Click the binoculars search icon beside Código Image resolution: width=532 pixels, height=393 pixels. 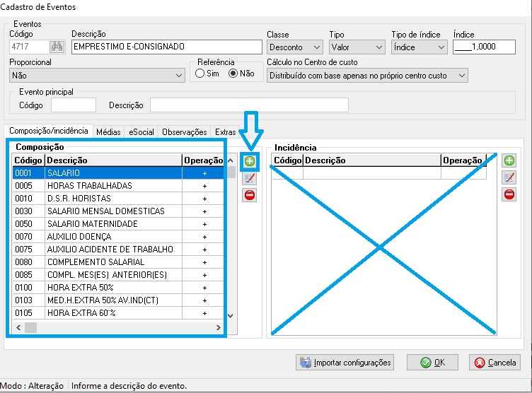[57, 47]
